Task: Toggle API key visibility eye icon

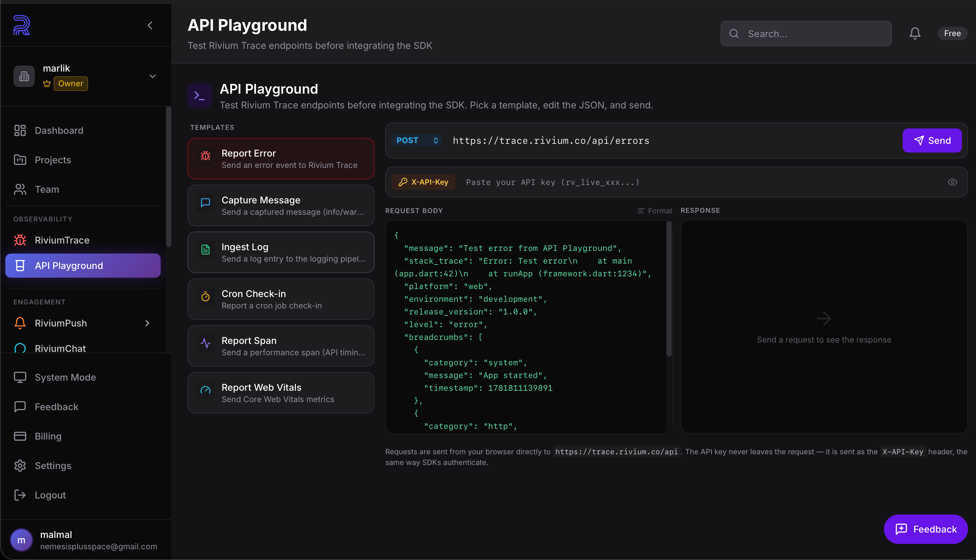Action: pos(952,182)
